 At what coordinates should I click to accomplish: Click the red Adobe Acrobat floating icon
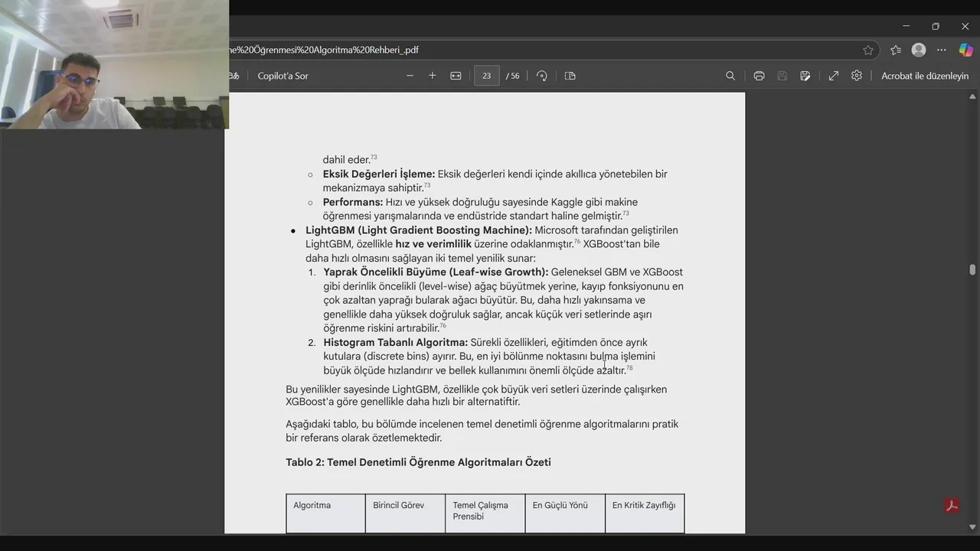click(x=952, y=506)
